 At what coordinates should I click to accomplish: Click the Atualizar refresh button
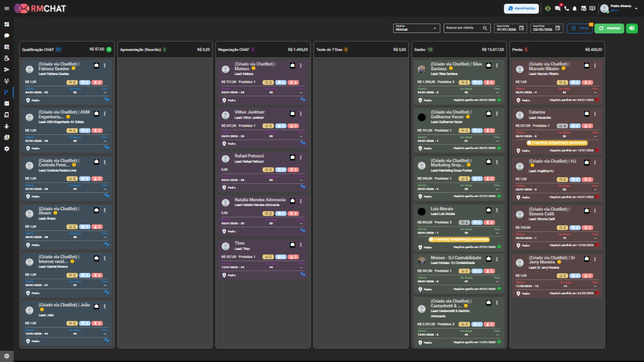(x=609, y=28)
